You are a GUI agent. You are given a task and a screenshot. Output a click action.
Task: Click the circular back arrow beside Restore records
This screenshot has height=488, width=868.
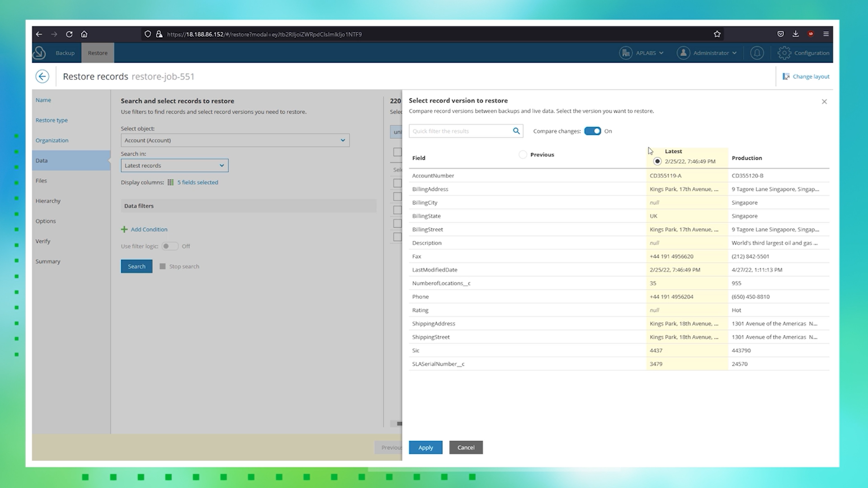pyautogui.click(x=42, y=76)
